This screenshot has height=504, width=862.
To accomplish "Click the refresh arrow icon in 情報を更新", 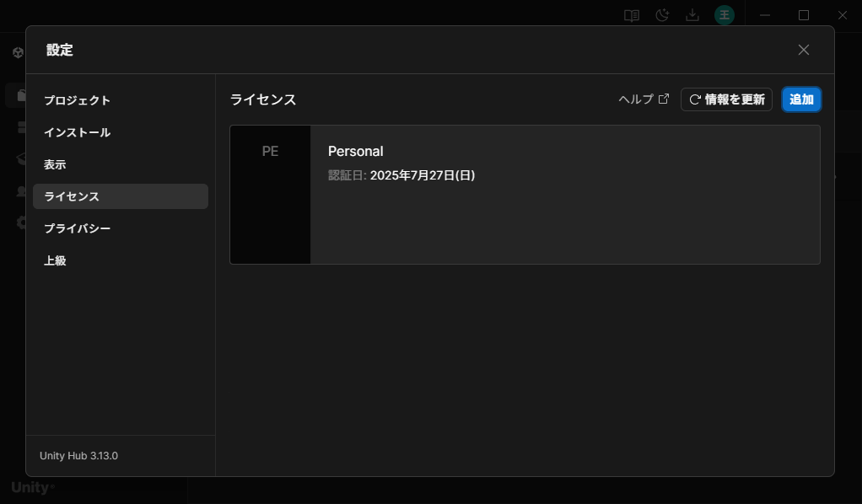I will pyautogui.click(x=695, y=99).
